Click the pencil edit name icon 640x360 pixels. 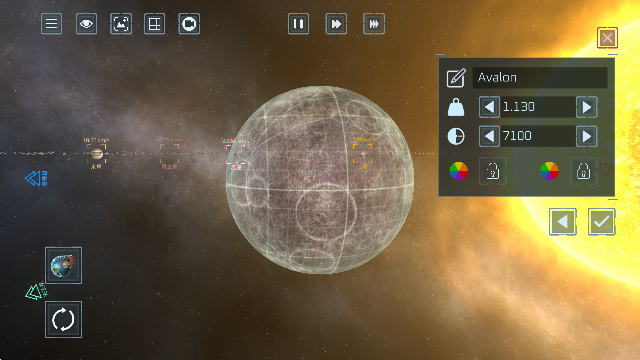(456, 78)
